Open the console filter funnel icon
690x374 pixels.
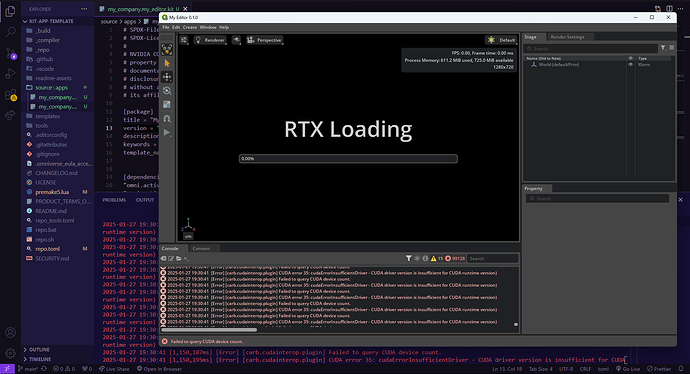pos(408,258)
